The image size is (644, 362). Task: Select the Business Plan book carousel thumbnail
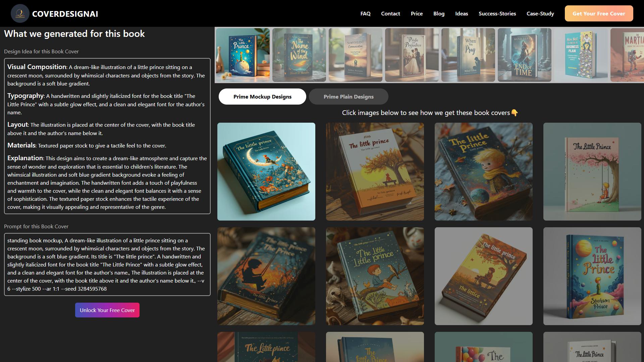tap(581, 55)
